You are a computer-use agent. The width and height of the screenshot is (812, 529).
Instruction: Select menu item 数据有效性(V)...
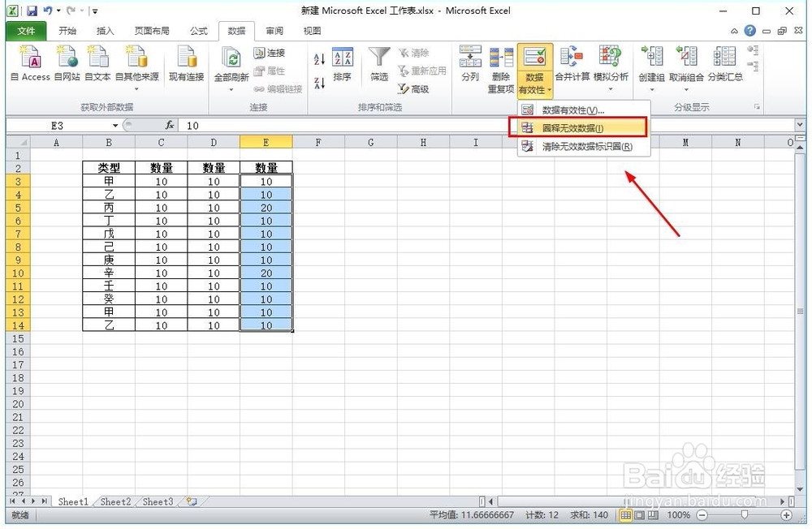tap(584, 110)
